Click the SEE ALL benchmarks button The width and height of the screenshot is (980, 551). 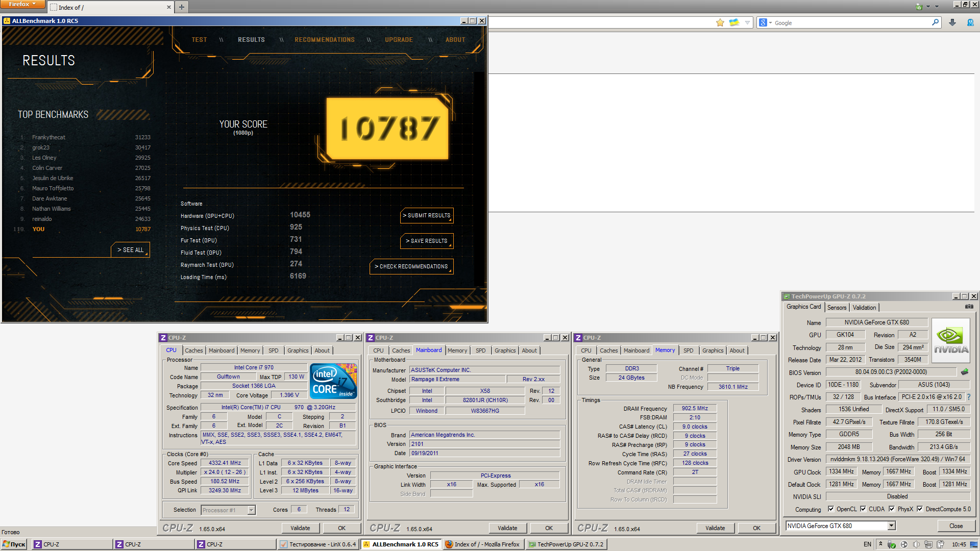coord(130,250)
